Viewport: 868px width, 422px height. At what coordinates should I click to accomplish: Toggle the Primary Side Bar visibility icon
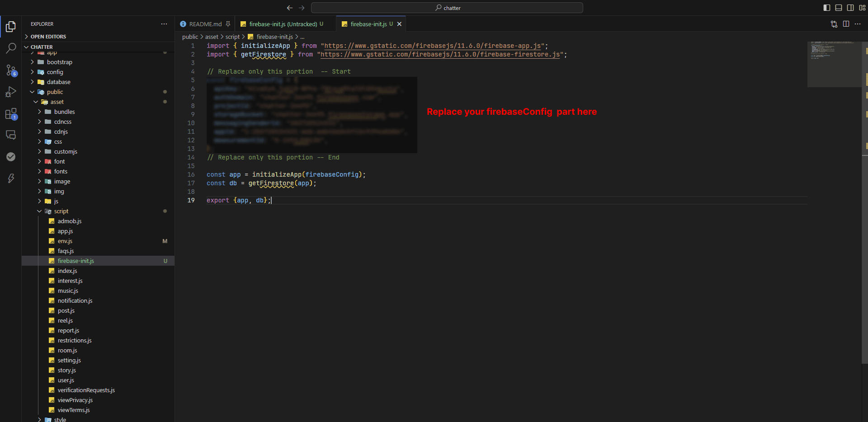tap(826, 8)
